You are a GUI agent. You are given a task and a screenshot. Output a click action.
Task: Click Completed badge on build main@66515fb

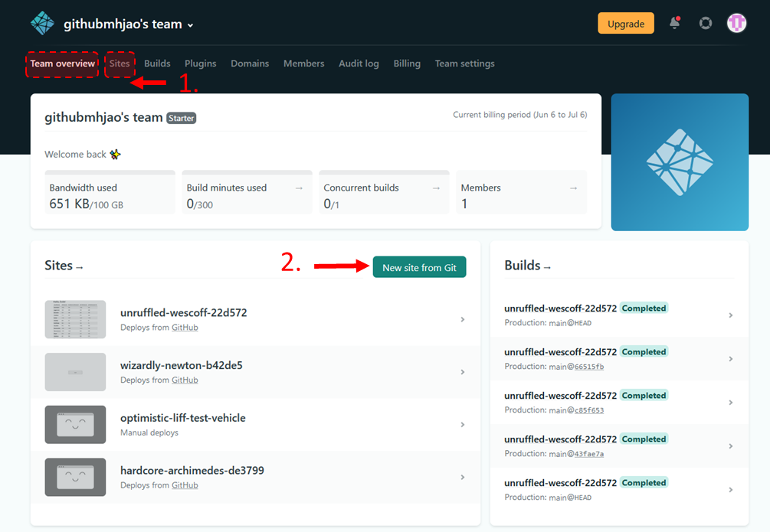644,352
